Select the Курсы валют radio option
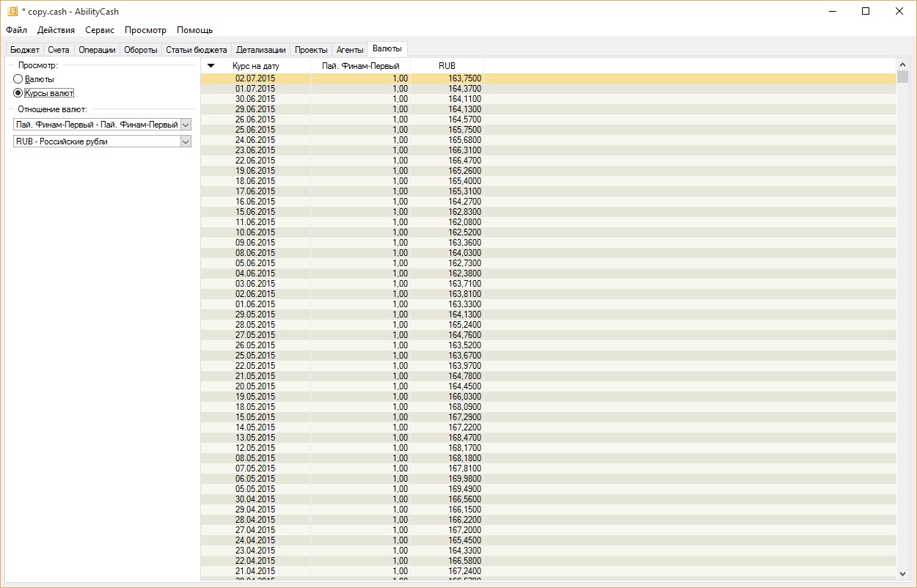The height and width of the screenshot is (588, 917). pos(18,93)
